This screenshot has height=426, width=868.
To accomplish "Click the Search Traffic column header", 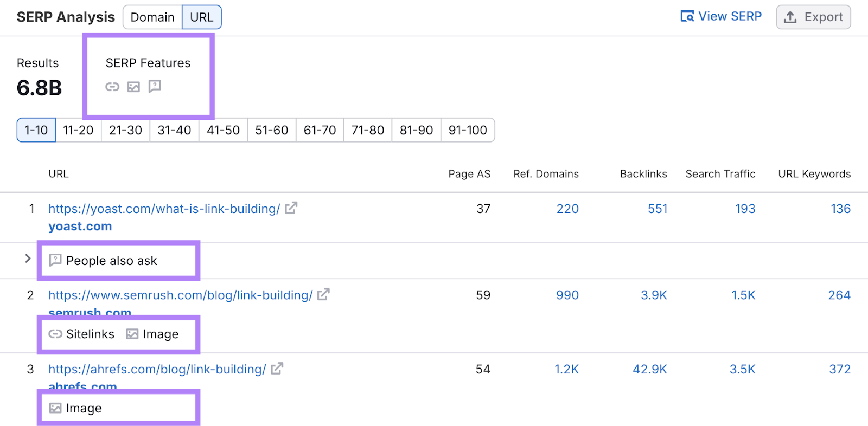I will [720, 174].
